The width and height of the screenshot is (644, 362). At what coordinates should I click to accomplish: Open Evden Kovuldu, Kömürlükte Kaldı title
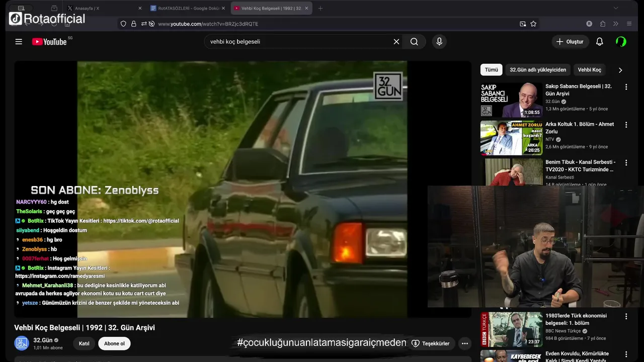(577, 357)
